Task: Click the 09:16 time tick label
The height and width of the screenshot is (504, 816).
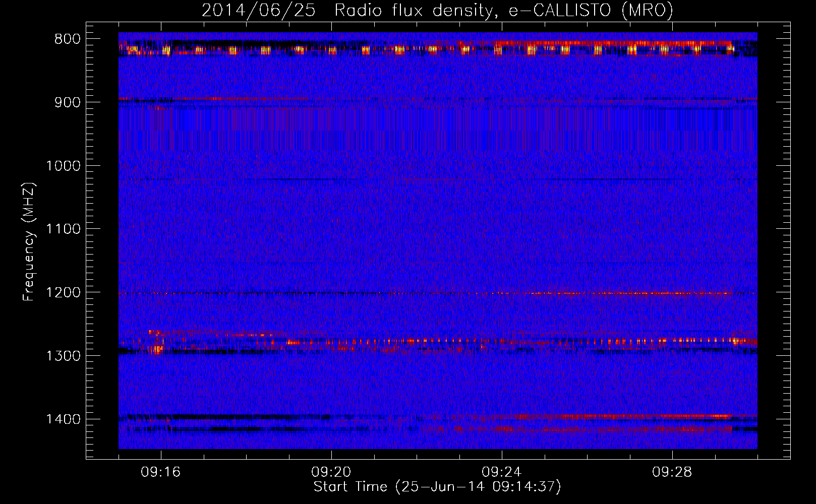Action: tap(161, 472)
